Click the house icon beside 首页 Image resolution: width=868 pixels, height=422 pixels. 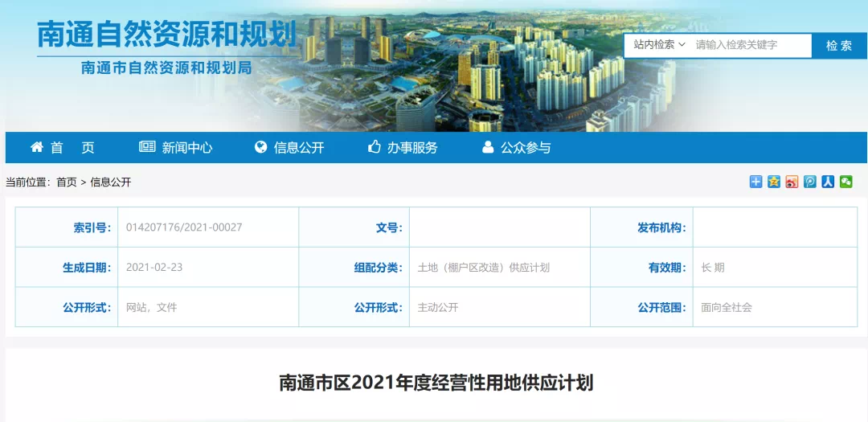pyautogui.click(x=37, y=147)
